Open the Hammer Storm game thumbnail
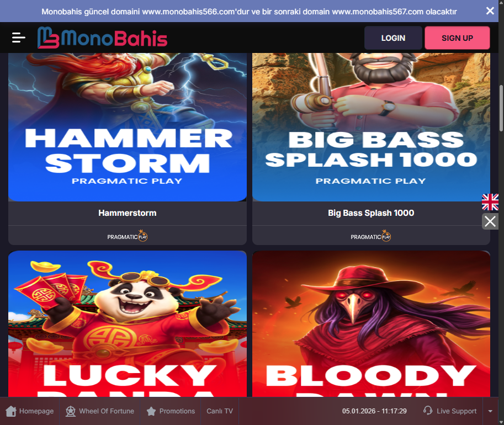 point(128,127)
